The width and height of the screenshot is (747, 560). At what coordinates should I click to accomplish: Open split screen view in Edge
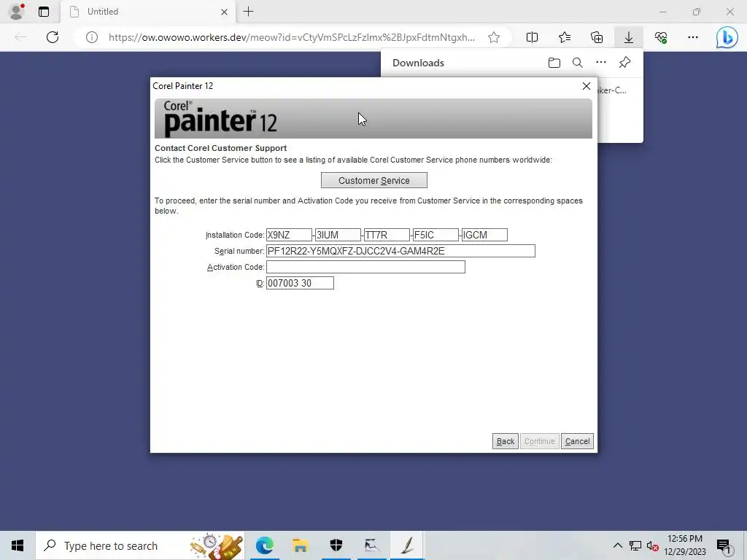(x=532, y=37)
